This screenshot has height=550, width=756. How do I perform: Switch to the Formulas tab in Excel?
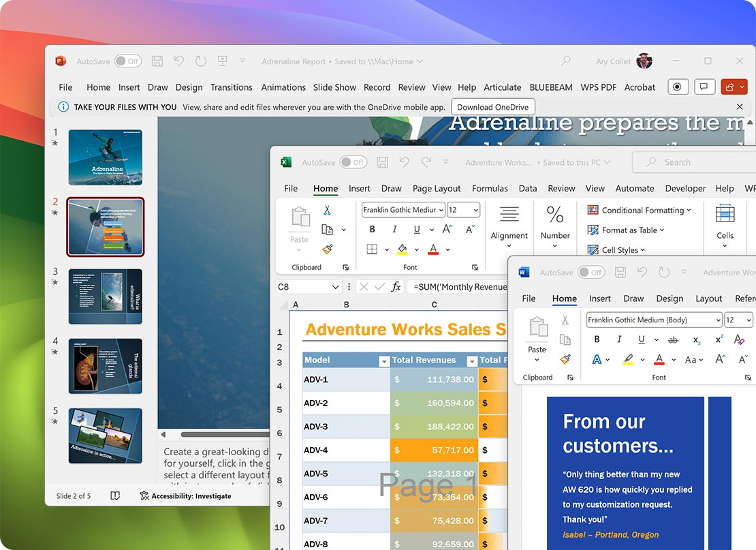[489, 188]
